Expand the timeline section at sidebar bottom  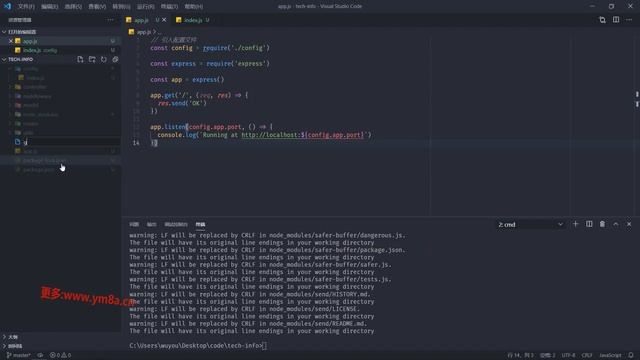coord(4,346)
